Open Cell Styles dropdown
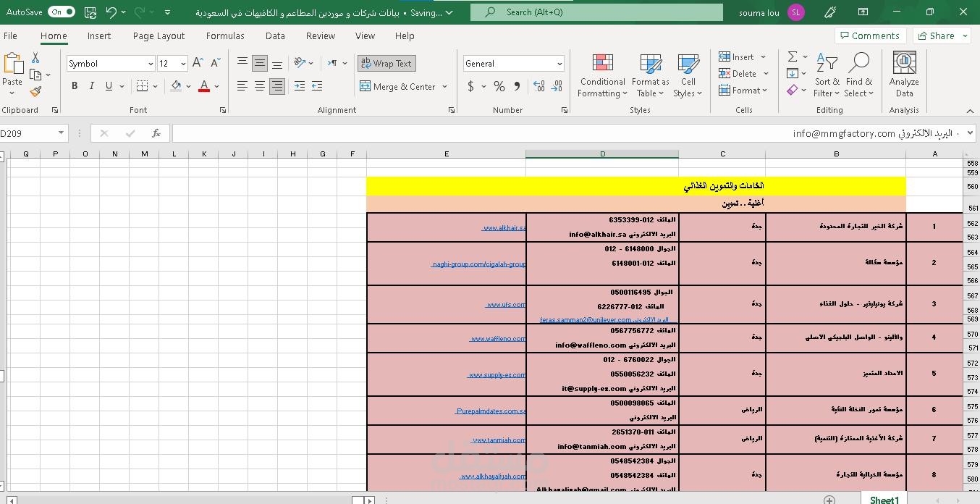The height and width of the screenshot is (504, 980). click(x=688, y=75)
